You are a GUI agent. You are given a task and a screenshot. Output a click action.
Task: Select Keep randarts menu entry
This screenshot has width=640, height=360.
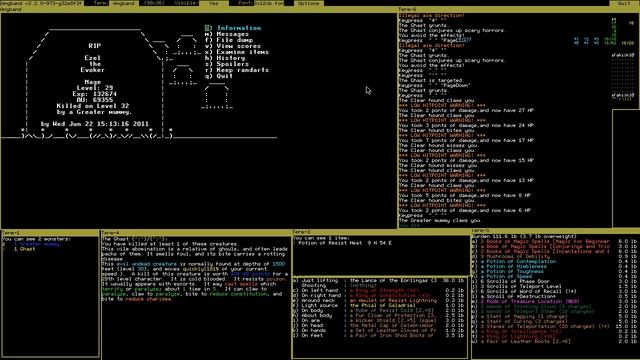(237, 70)
